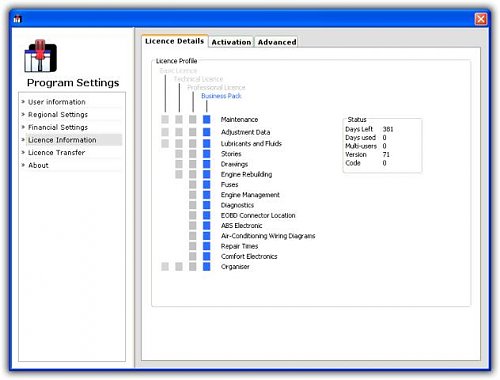This screenshot has height=380, width=500.
Task: Click blue square for Stories
Action: click(207, 154)
